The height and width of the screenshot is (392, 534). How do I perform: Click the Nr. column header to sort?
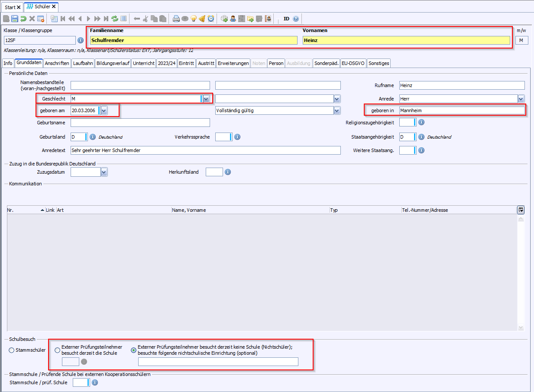(x=22, y=210)
